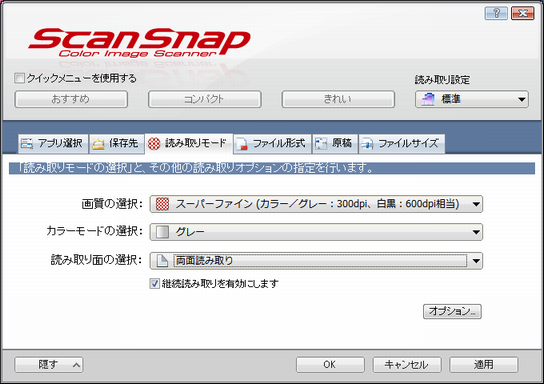Click the up chevron on the 隠す button
544x384 pixels.
point(76,365)
